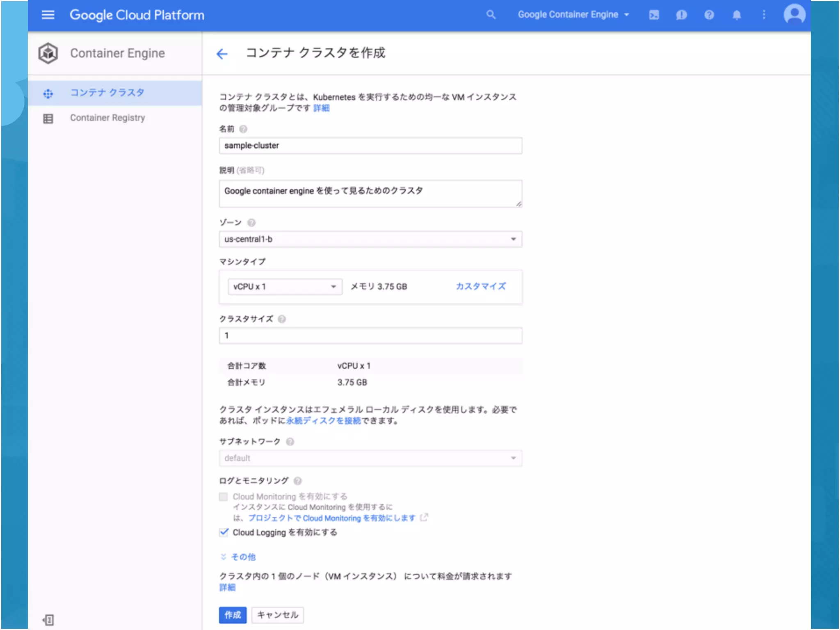Open the notifications bell
Viewport: 840px width, 630px height.
(737, 15)
